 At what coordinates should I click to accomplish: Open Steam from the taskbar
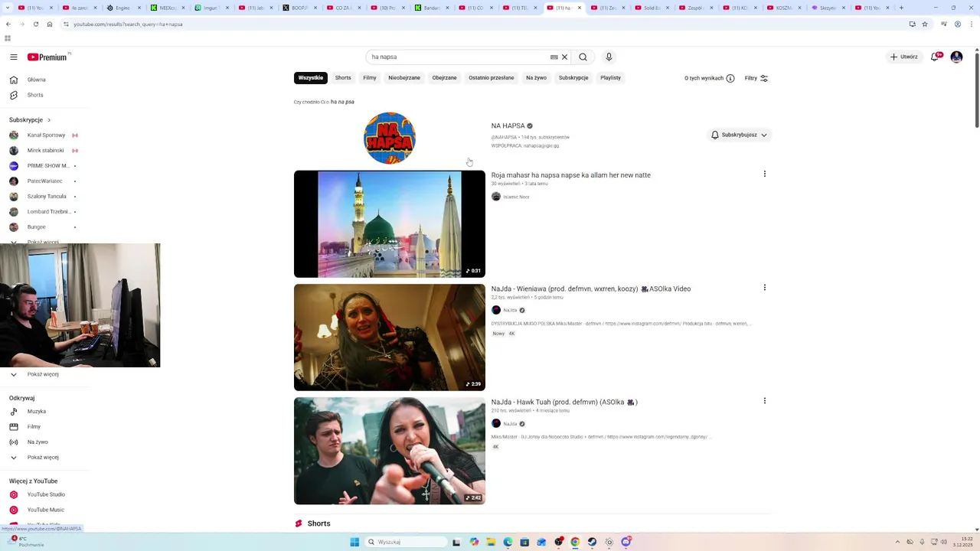[592, 542]
